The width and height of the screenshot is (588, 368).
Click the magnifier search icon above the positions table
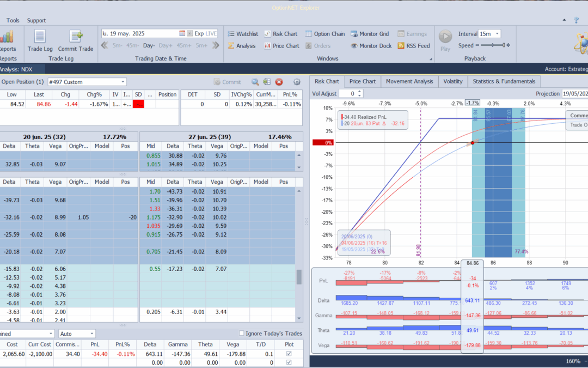click(x=255, y=82)
